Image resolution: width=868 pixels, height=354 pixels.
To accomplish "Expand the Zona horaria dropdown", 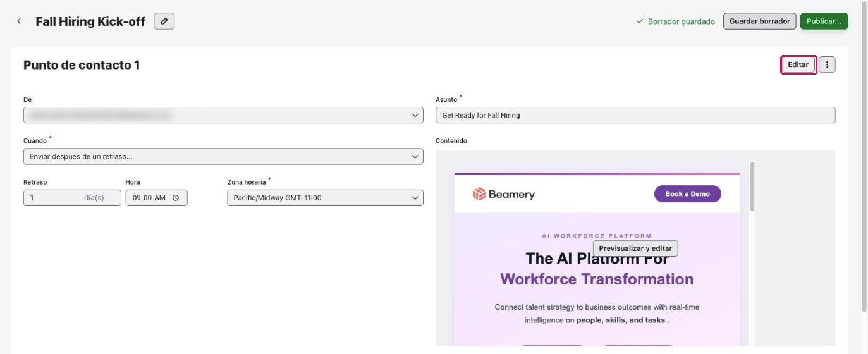I will coord(325,198).
